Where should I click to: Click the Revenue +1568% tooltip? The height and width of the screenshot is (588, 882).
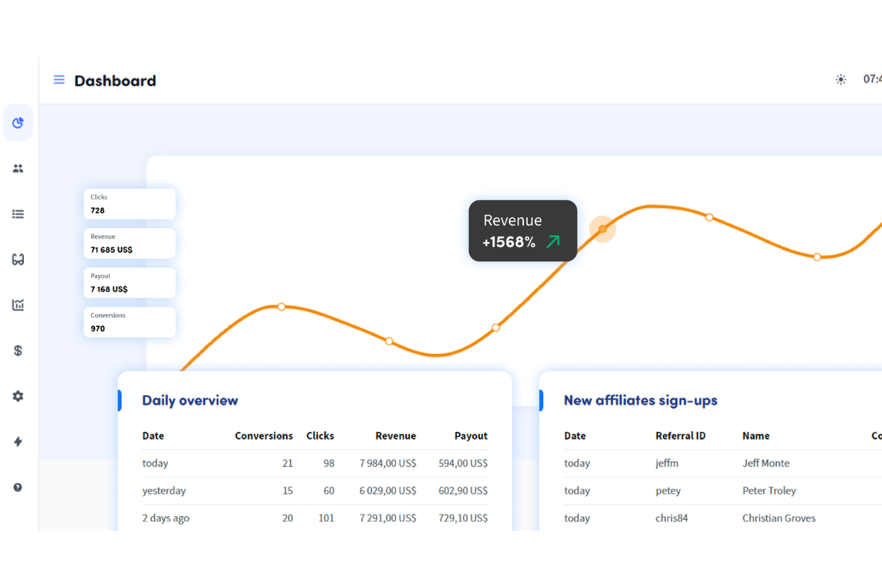click(523, 231)
